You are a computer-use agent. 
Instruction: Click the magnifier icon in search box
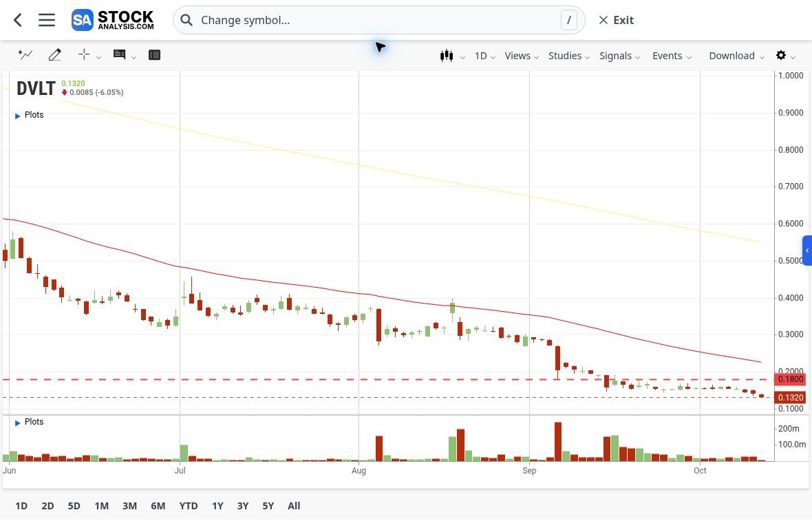pyautogui.click(x=186, y=20)
